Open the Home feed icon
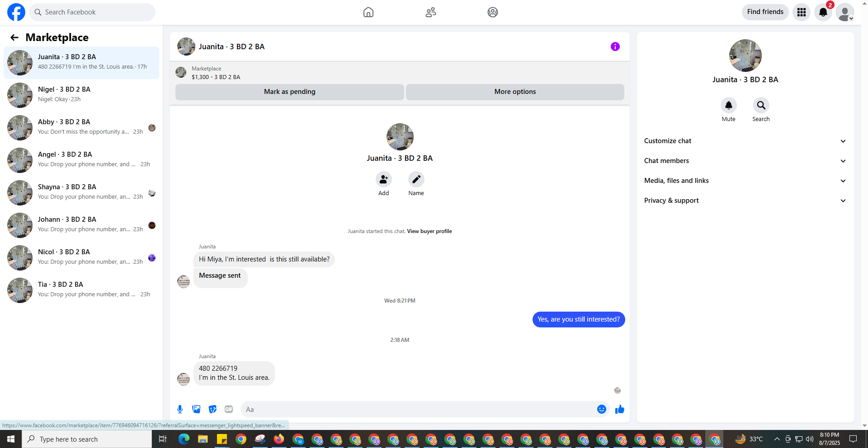The width and height of the screenshot is (868, 448). point(368,12)
